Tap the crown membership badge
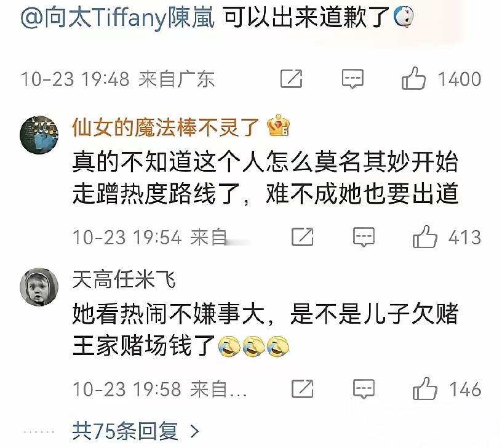The height and width of the screenshot is (448, 502). pos(278,126)
